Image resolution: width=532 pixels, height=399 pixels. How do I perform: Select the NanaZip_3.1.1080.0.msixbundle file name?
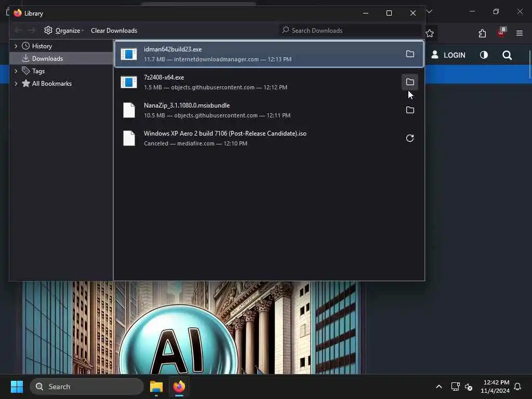click(x=187, y=105)
